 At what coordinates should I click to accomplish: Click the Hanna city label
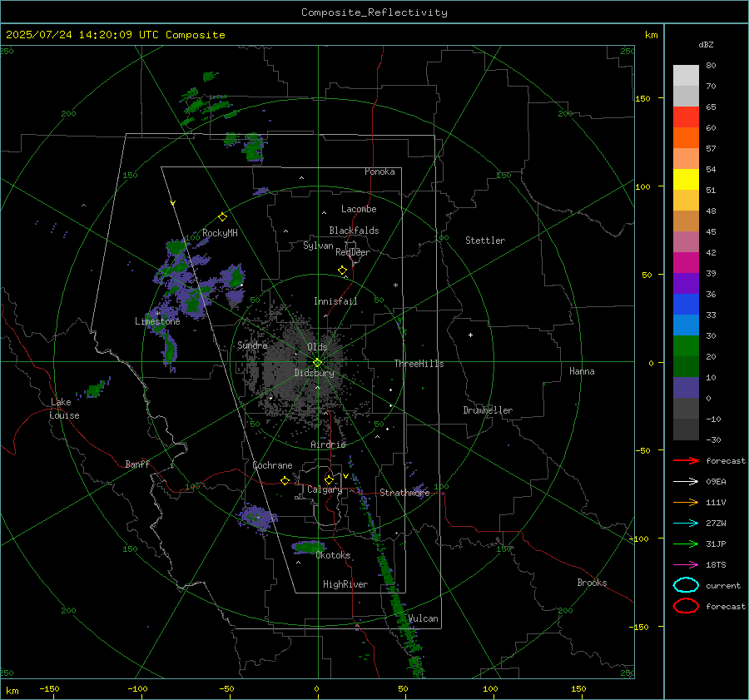pyautogui.click(x=582, y=371)
